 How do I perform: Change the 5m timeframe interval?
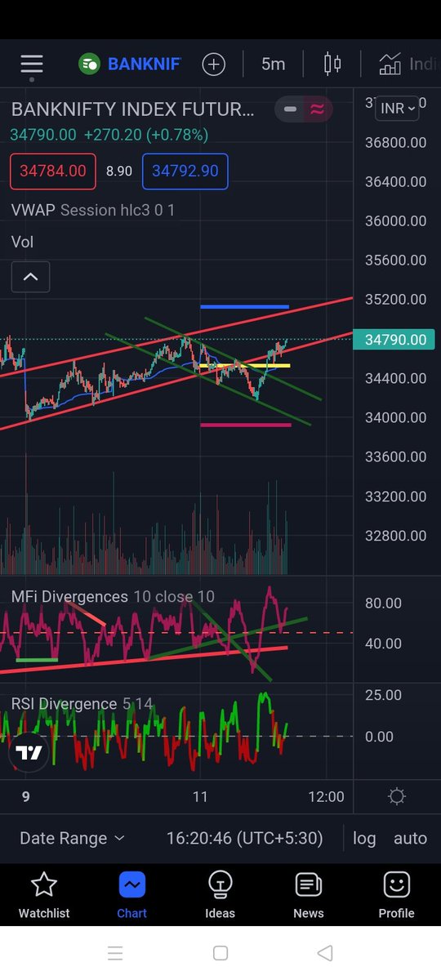tap(273, 64)
